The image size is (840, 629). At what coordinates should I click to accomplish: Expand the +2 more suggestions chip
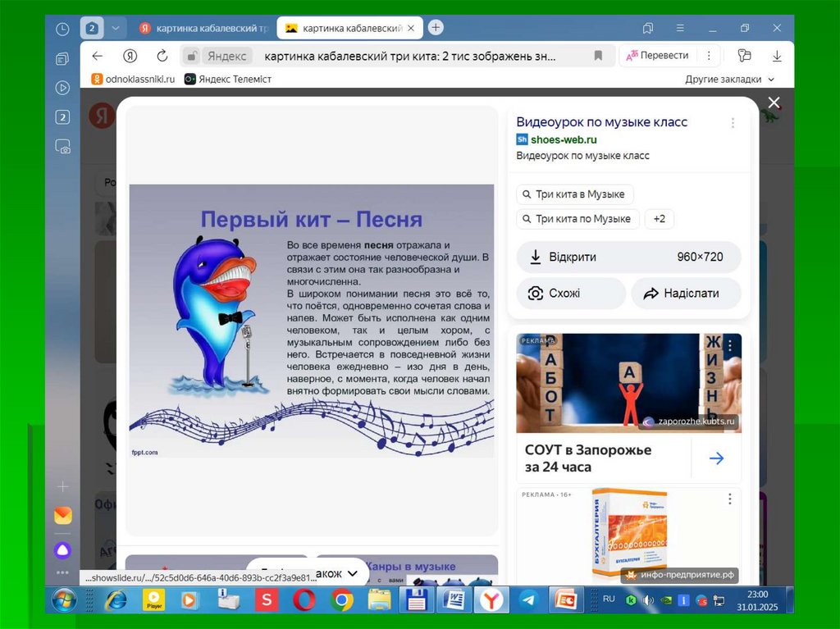coord(660,219)
